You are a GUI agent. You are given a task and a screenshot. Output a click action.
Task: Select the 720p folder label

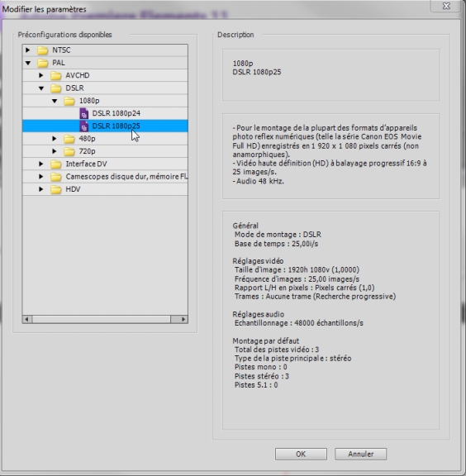(87, 151)
